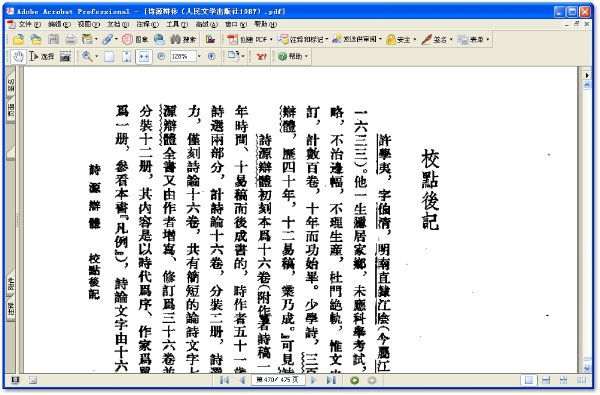Click the organizer icon in the toolbar

click(88, 39)
